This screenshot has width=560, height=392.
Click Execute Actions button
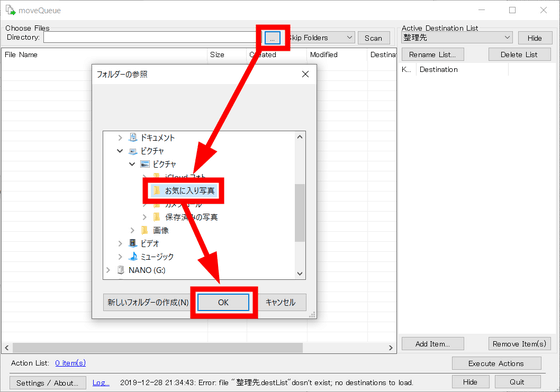[496, 363]
